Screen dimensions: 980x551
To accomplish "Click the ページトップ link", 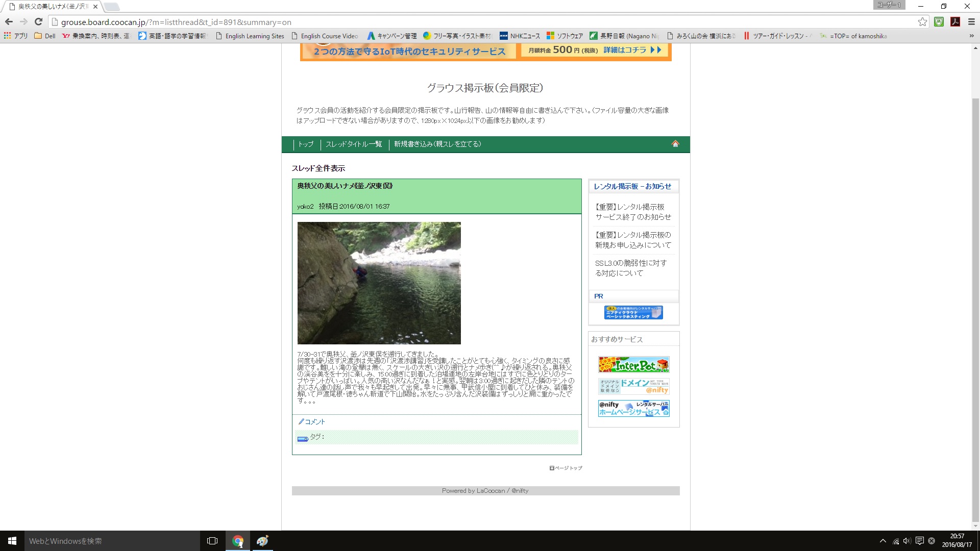I will (566, 468).
